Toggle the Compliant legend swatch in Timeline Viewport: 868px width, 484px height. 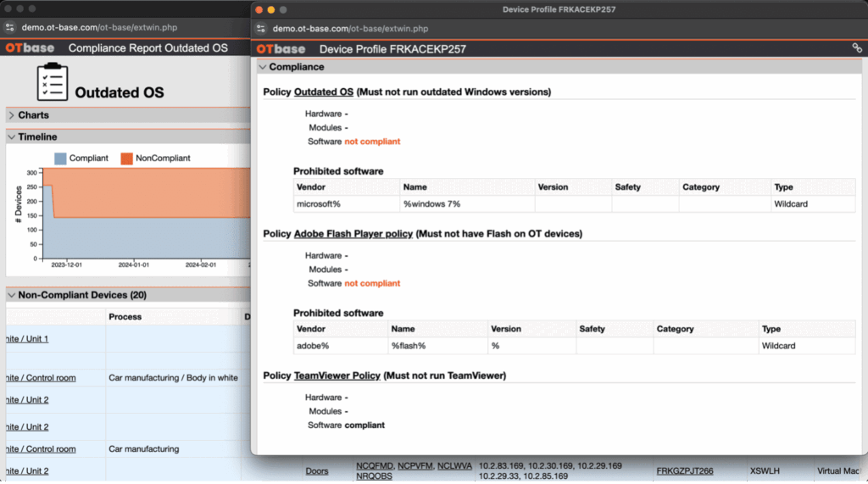coord(60,159)
